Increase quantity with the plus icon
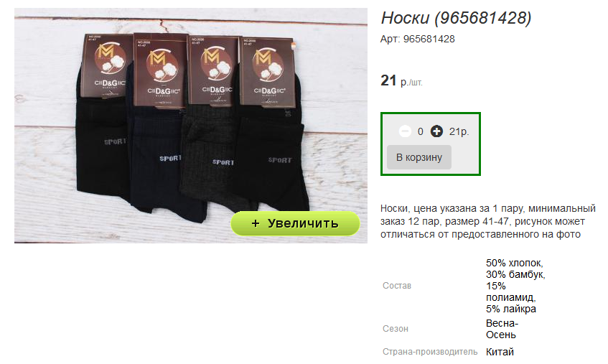 [x=436, y=131]
